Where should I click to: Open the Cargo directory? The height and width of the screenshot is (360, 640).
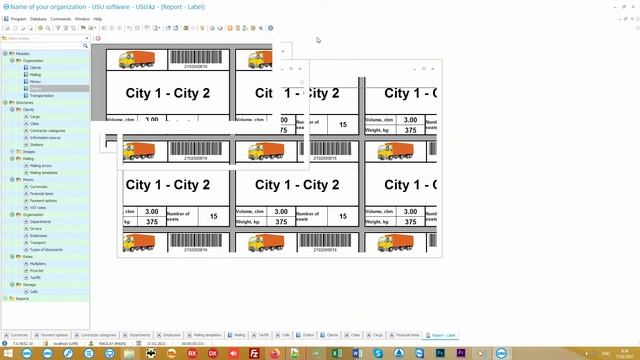click(35, 117)
